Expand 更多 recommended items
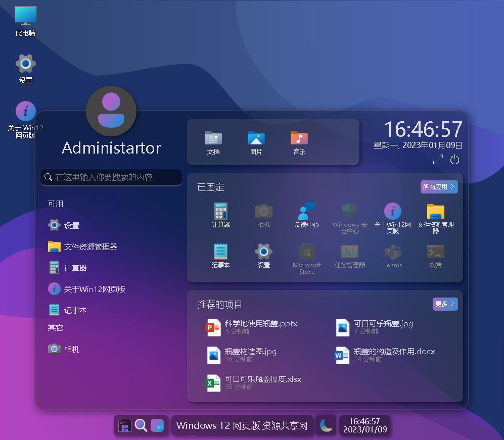This screenshot has width=504, height=440. [x=445, y=304]
